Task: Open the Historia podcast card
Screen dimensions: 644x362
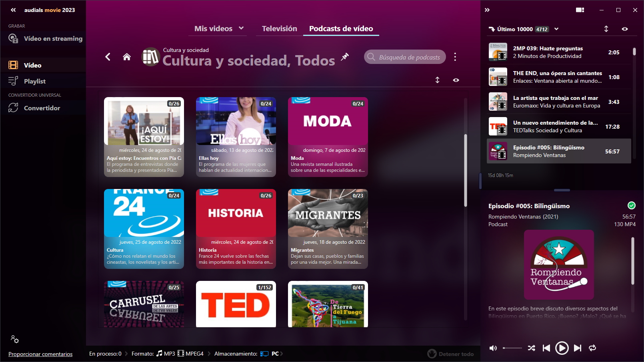Action: click(236, 229)
